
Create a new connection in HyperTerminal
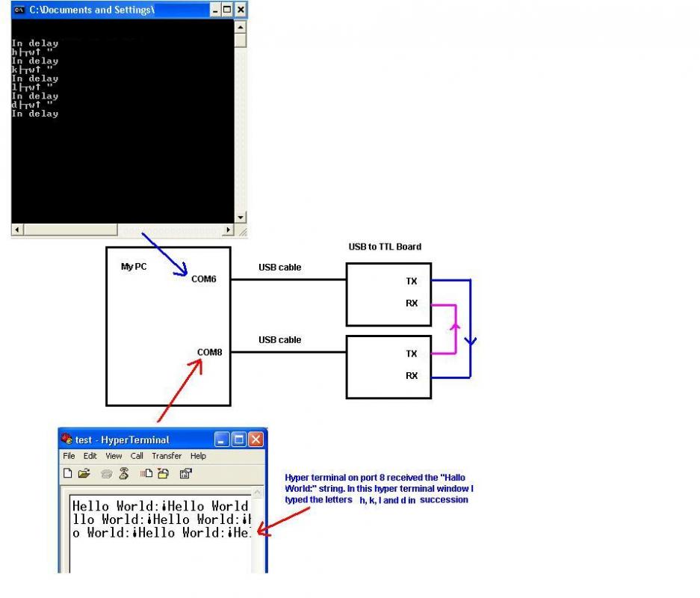coord(68,472)
